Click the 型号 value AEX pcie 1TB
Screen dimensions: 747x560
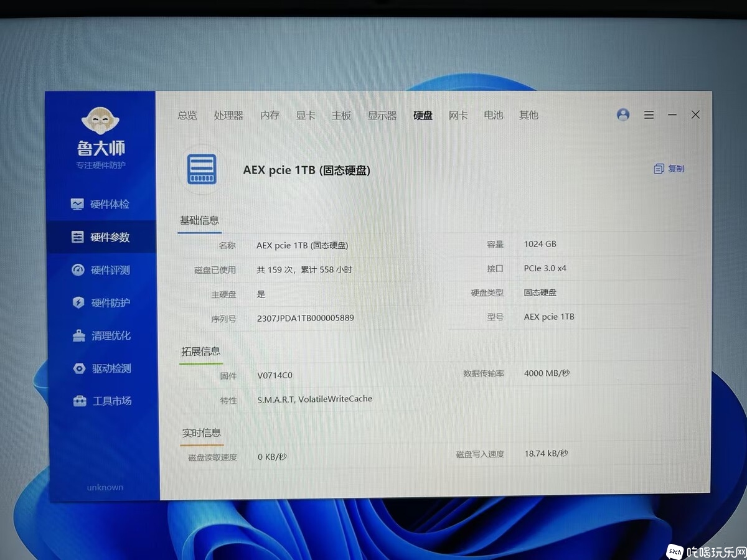coord(549,317)
